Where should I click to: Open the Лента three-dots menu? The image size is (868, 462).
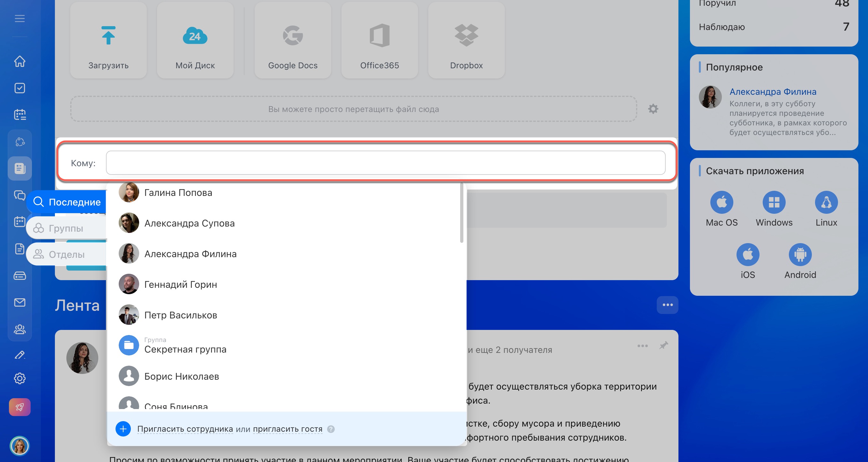[667, 305]
